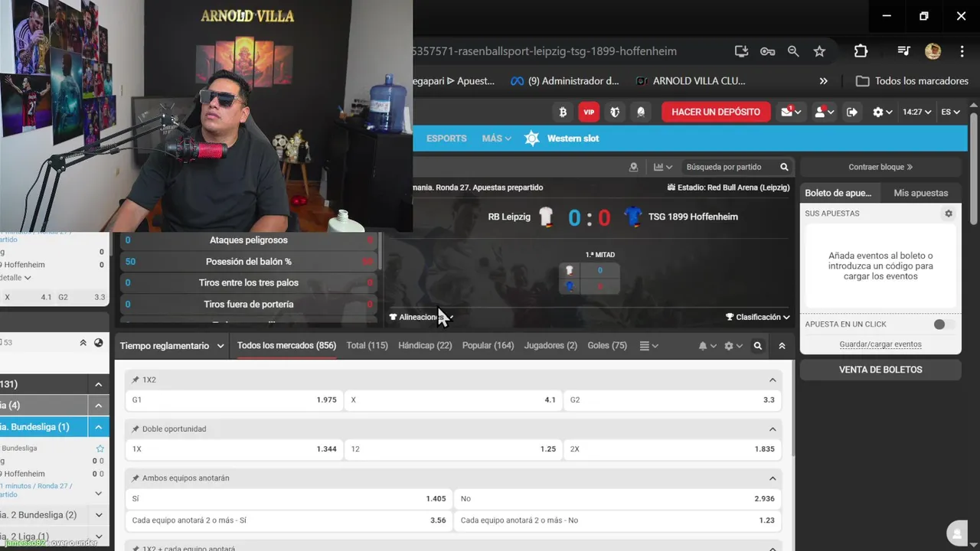Image resolution: width=980 pixels, height=551 pixels.
Task: Expand the Más menu
Action: click(x=496, y=139)
